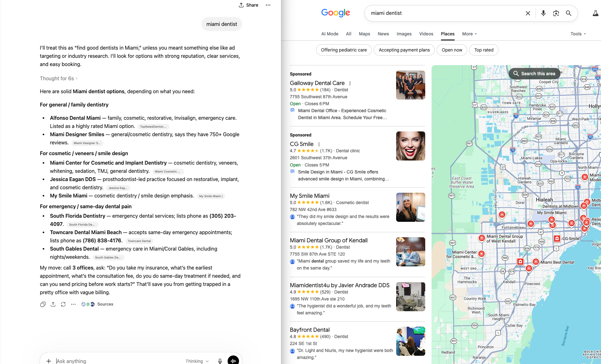Open more actions ellipsis below the response

[x=73, y=304]
